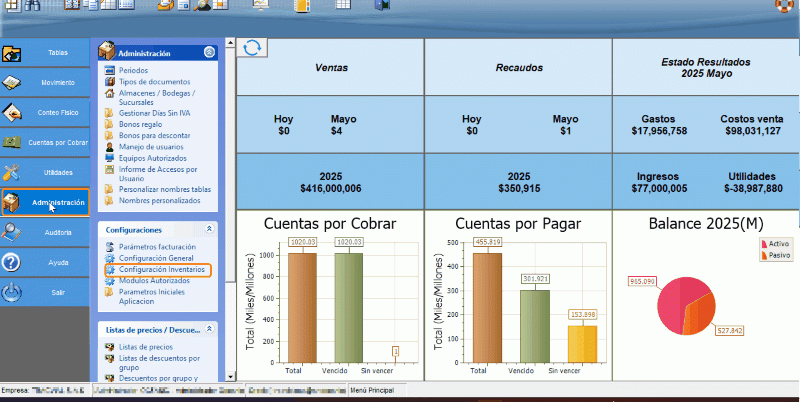Image resolution: width=800 pixels, height=402 pixels.
Task: Open Manejo de usuarios
Action: pyautogui.click(x=152, y=147)
